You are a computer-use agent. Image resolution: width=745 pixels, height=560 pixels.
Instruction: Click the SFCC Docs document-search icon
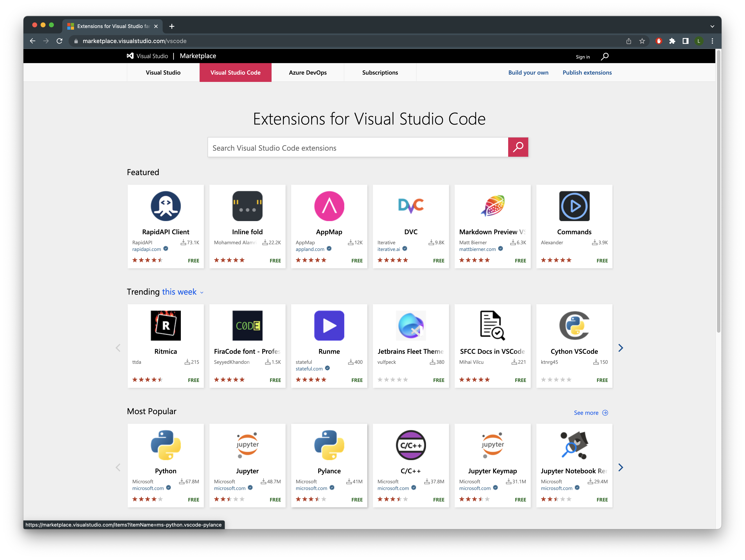point(492,325)
